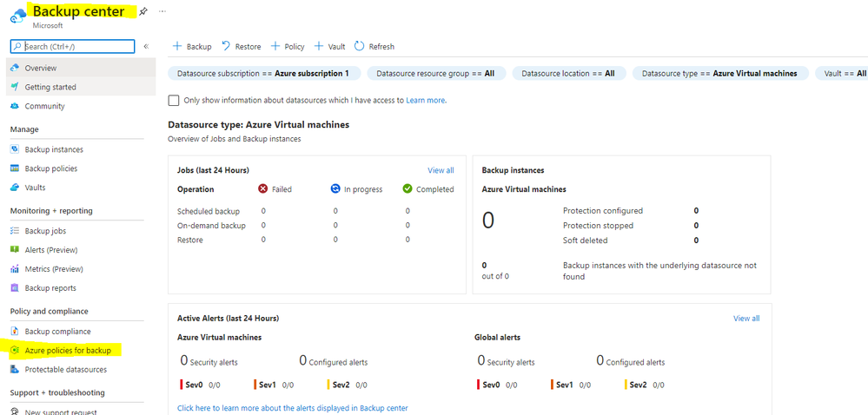This screenshot has width=868, height=415.
Task: Click the Backup instances icon
Action: point(15,149)
